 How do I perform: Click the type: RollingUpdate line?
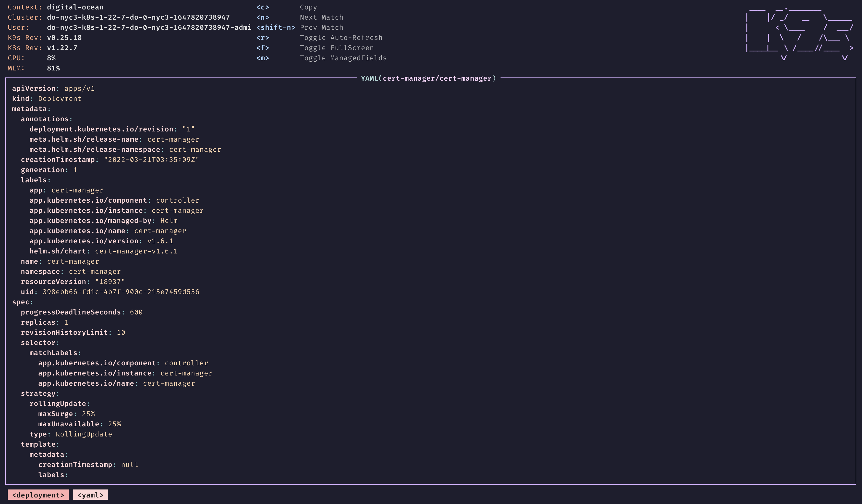coord(71,434)
